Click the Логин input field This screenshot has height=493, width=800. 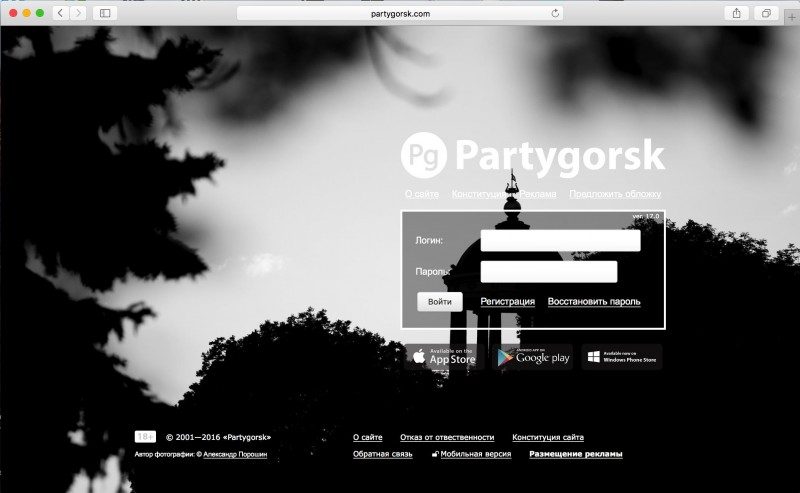click(560, 241)
